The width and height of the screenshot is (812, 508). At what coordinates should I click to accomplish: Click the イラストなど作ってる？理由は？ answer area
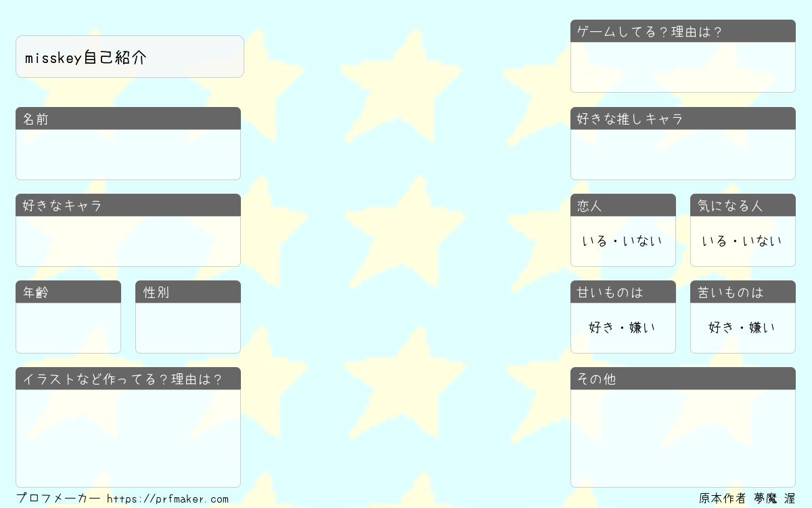129,438
